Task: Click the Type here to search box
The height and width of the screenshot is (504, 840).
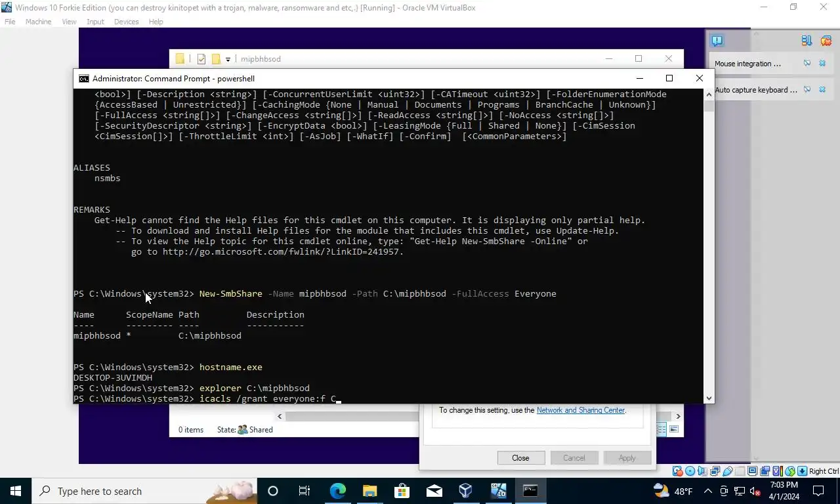Action: 144,491
